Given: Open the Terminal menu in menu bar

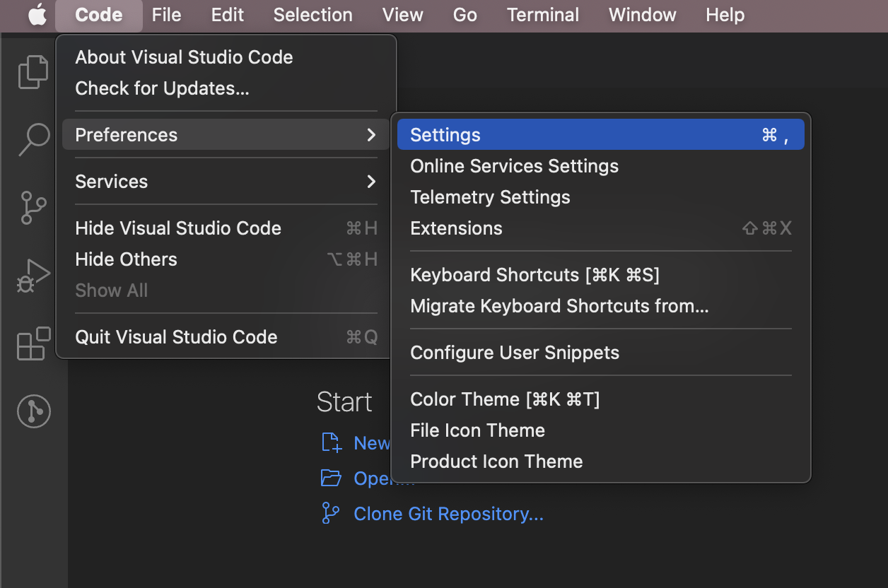Looking at the screenshot, I should tap(542, 15).
